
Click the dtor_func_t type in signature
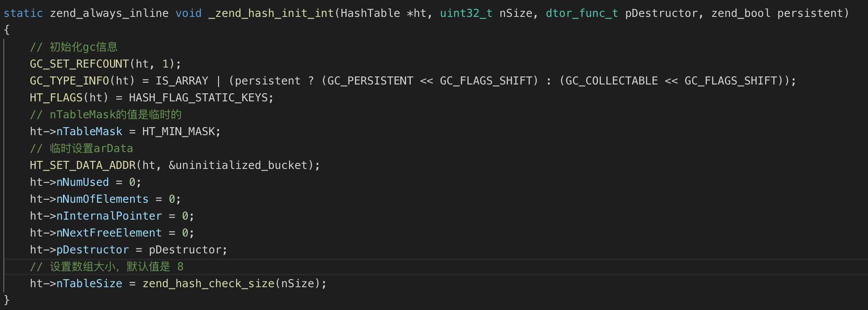click(582, 13)
